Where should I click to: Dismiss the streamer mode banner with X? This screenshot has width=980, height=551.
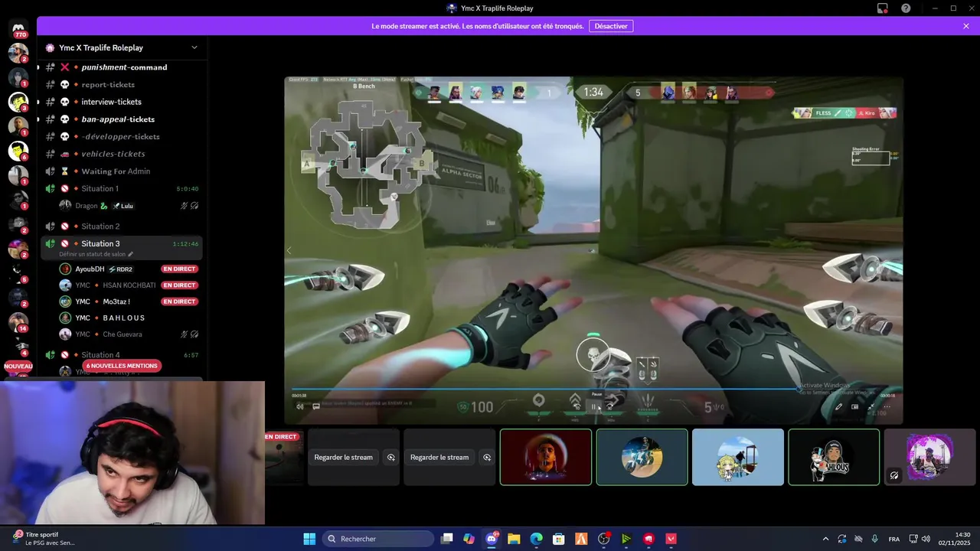[x=966, y=26]
